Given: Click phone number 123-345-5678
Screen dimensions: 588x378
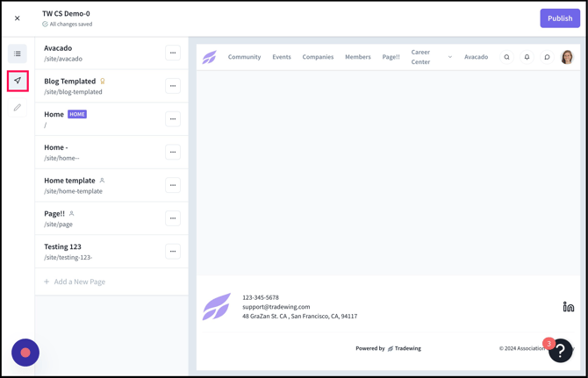Looking at the screenshot, I should [x=261, y=297].
